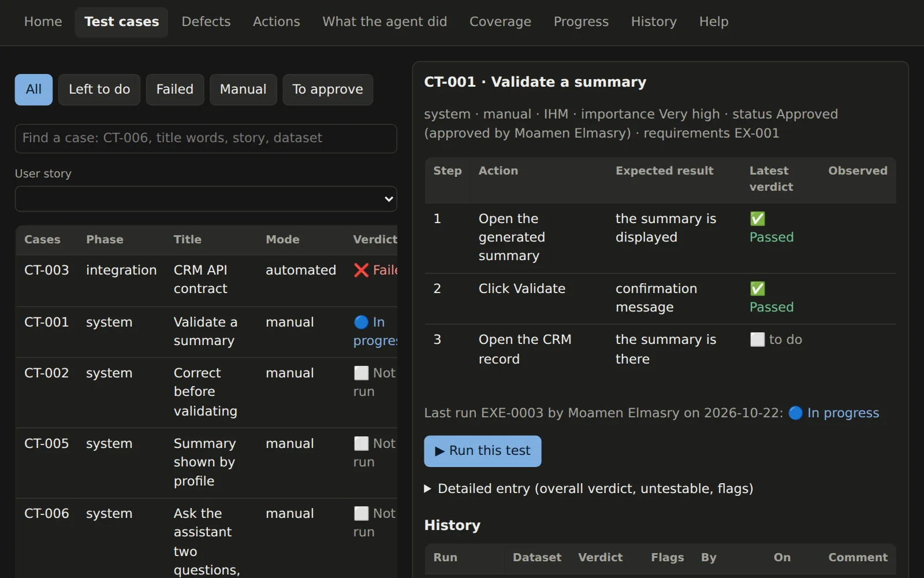Click the green Passed checkmark on step 2
This screenshot has width=924, height=578.
(x=757, y=288)
